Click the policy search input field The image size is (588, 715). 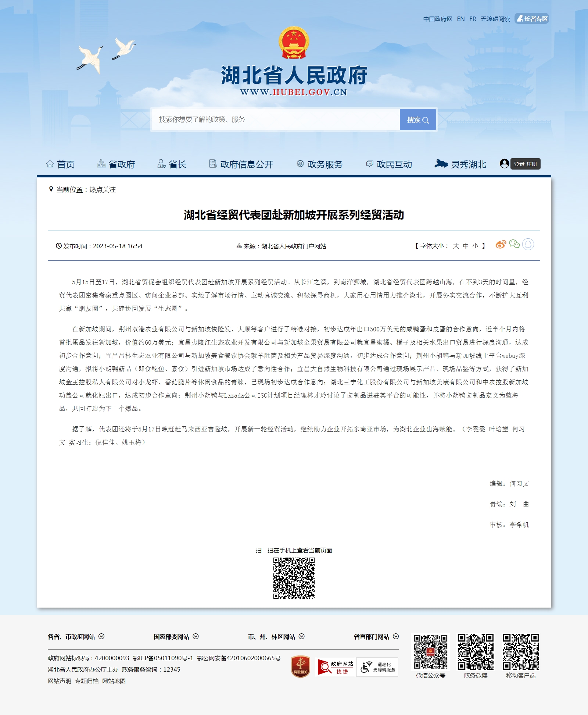(276, 120)
